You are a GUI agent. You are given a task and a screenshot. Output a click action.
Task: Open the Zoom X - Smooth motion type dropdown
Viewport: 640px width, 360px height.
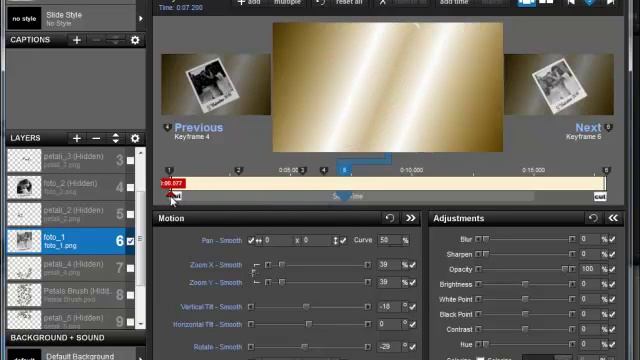click(x=216, y=265)
